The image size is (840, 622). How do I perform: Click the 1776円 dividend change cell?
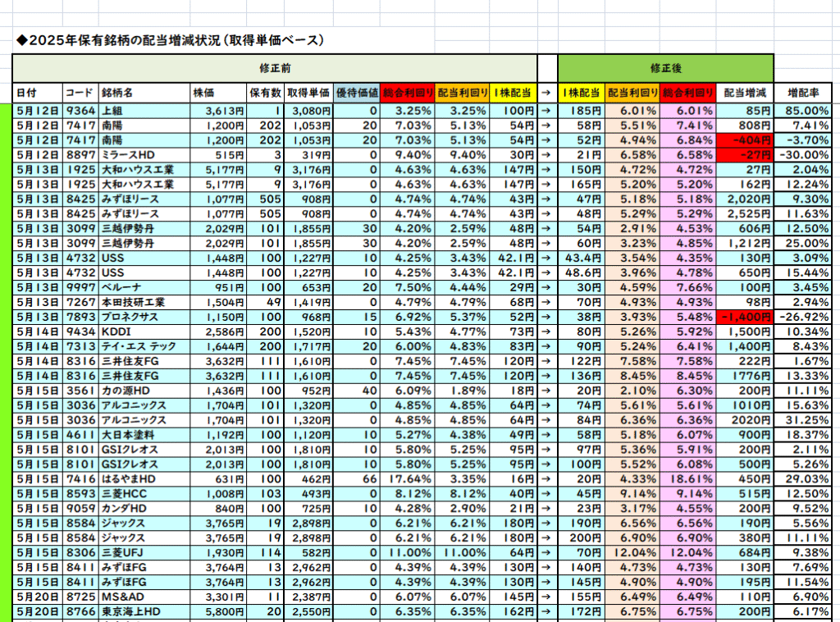pyautogui.click(x=745, y=376)
